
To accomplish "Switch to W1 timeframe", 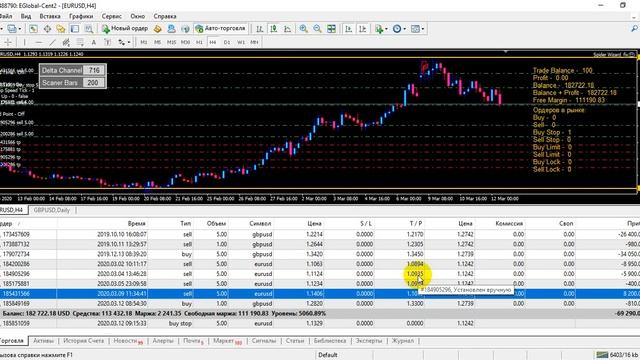I will point(241,42).
